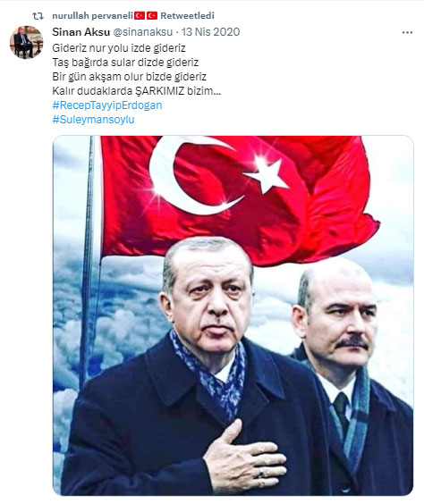Open the three-dot more options menu

click(x=407, y=32)
